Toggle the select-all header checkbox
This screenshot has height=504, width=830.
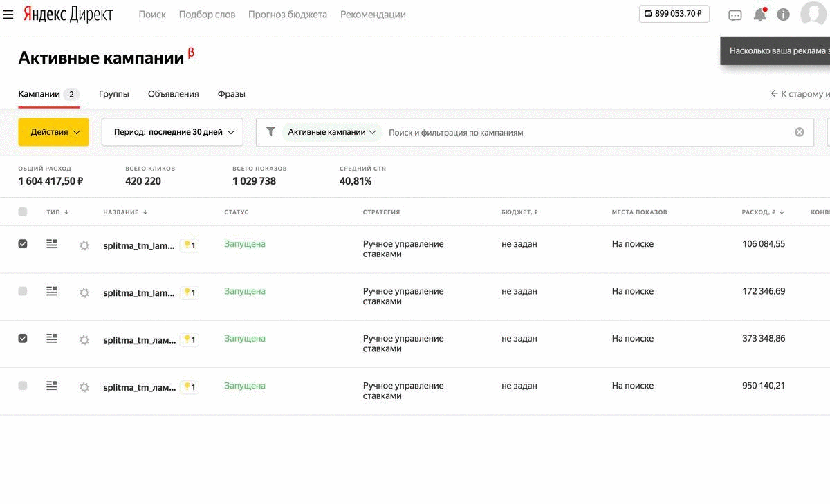pos(23,212)
